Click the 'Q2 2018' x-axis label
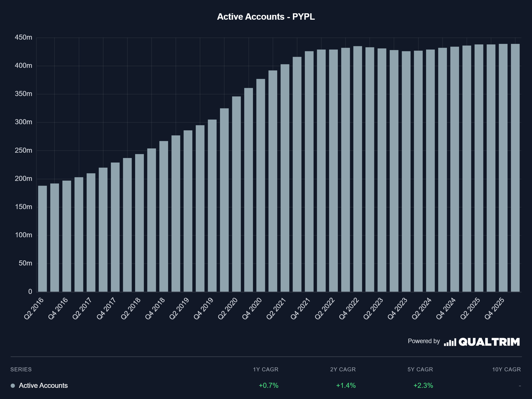532x399 pixels. (131, 309)
